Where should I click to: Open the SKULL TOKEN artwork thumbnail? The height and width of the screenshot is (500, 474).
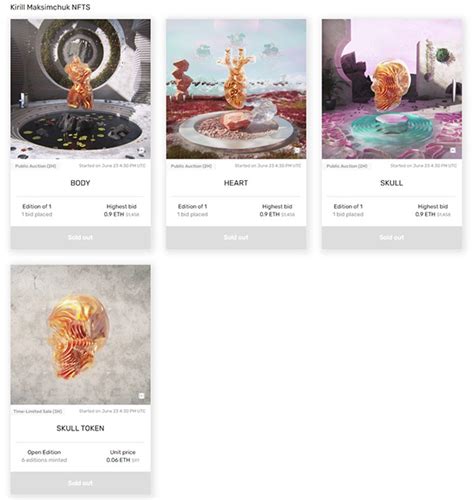coord(80,335)
